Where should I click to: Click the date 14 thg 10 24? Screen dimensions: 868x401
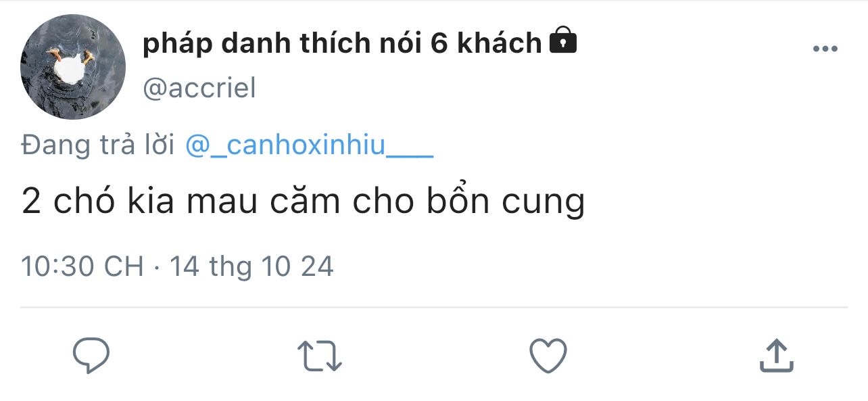coord(251,266)
